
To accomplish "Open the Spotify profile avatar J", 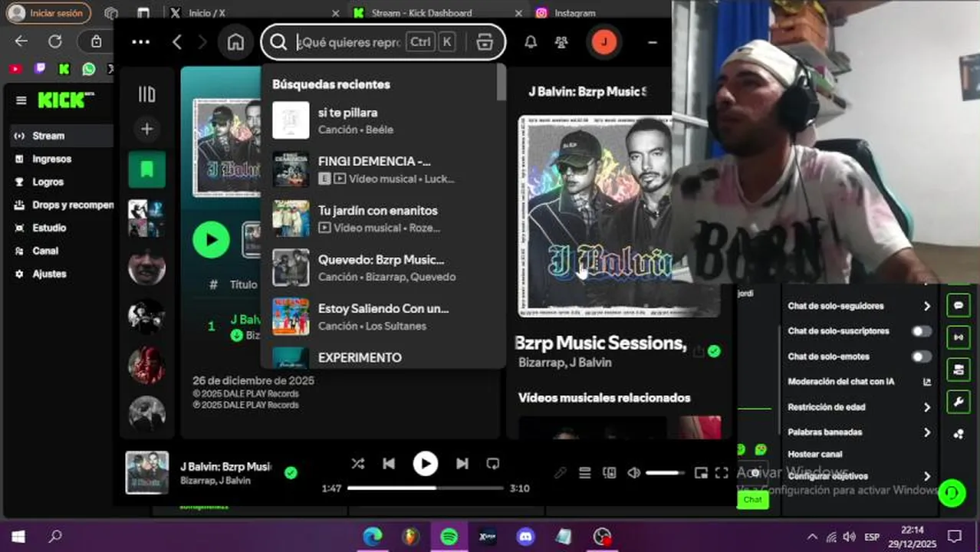I will [603, 42].
